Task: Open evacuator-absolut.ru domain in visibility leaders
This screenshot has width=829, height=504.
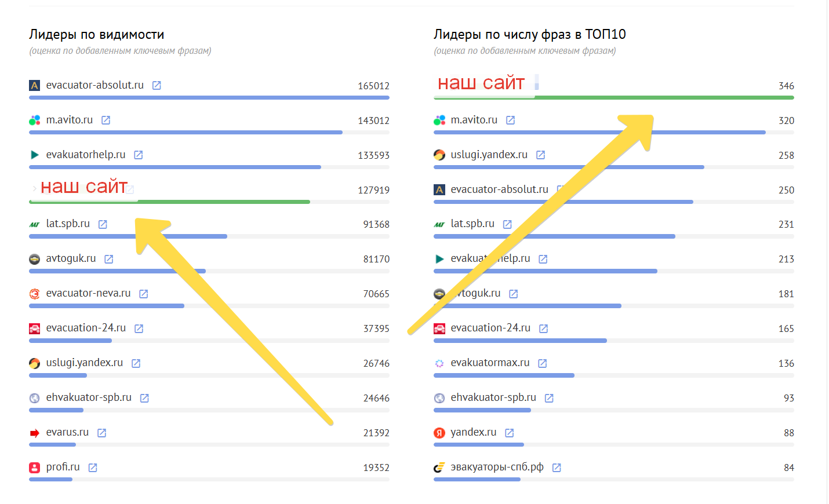Action: (95, 85)
